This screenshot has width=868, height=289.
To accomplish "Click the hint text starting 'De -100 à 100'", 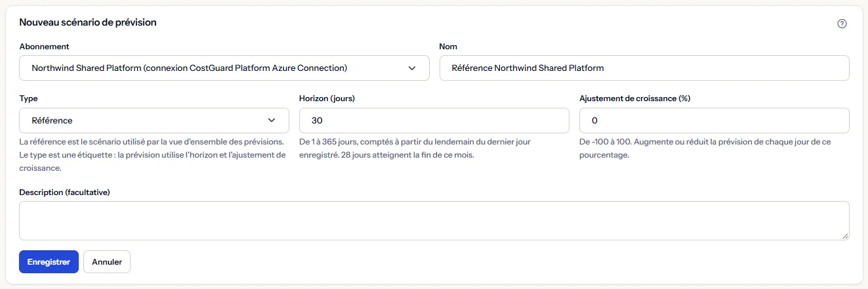I will point(705,148).
